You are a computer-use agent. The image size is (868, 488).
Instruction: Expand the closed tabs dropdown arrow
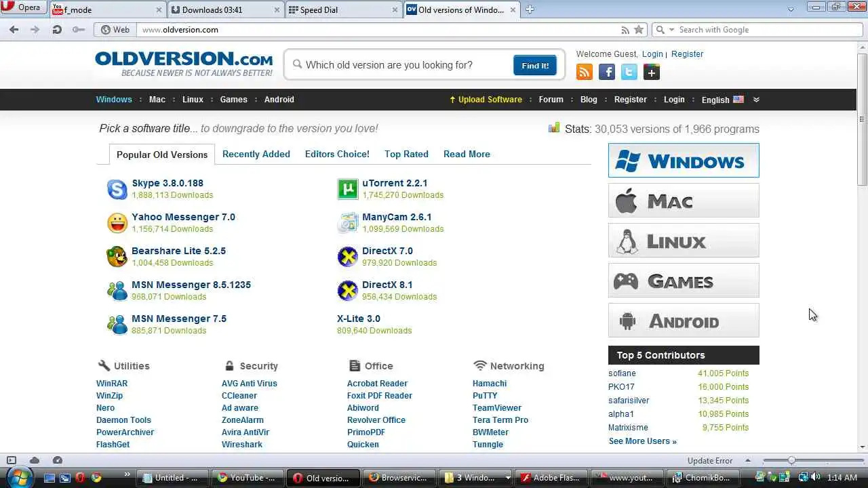click(x=791, y=9)
